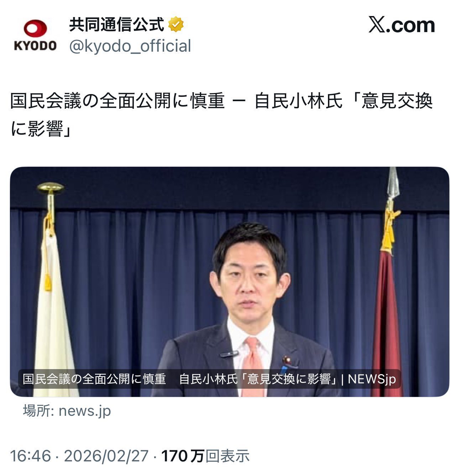Click display name 共同通信公式
459x476 pixels.
coord(117,25)
